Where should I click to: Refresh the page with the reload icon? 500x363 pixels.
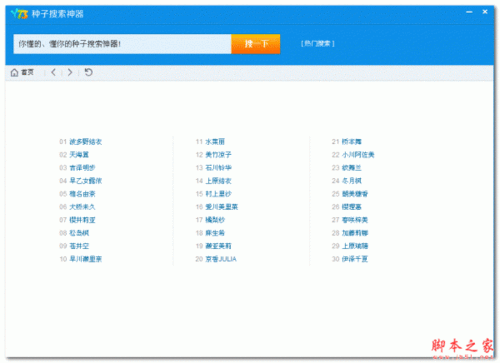88,72
